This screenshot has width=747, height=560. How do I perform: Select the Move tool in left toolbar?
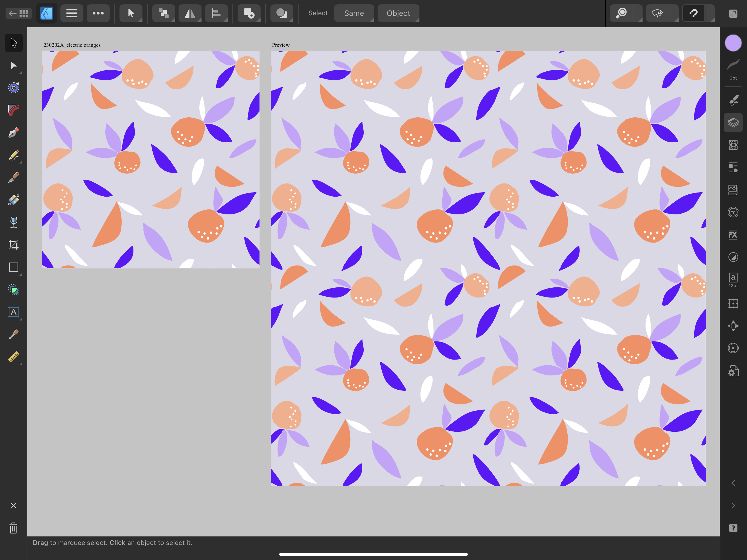13,43
